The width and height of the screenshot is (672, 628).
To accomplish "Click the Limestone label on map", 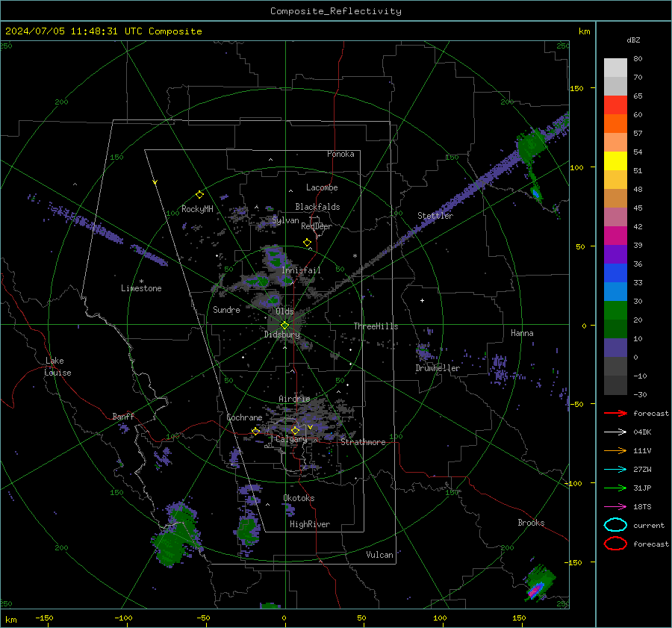I will pyautogui.click(x=141, y=288).
